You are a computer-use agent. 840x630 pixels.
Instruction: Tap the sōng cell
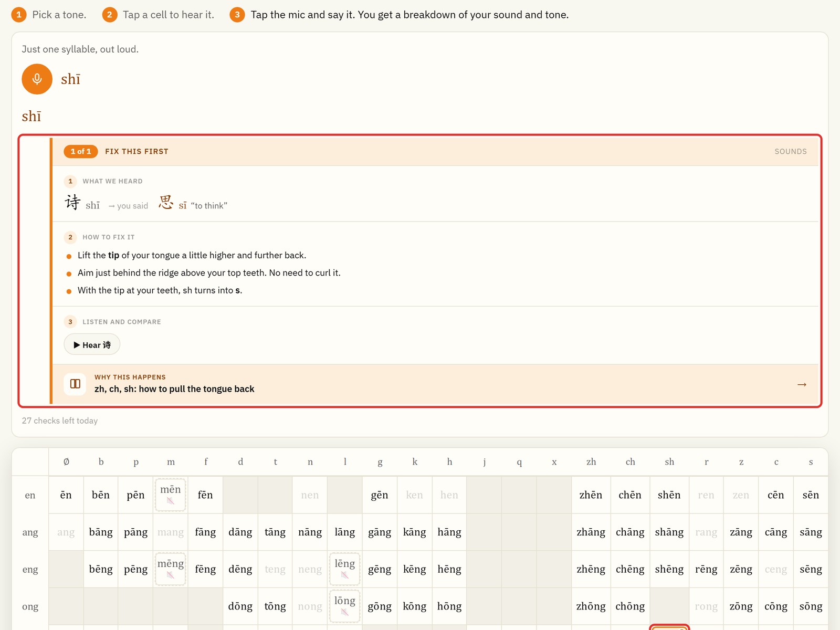(811, 607)
